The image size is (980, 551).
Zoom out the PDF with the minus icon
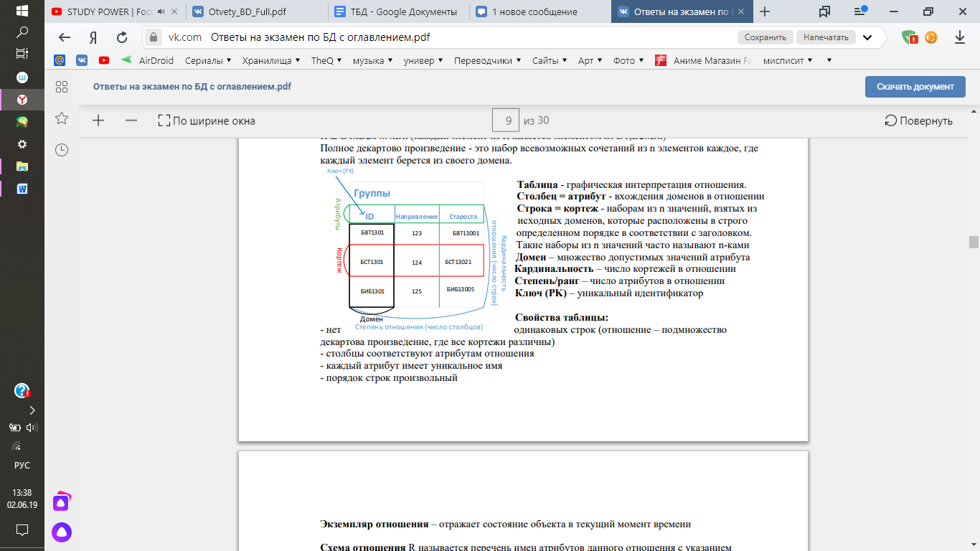coord(131,121)
